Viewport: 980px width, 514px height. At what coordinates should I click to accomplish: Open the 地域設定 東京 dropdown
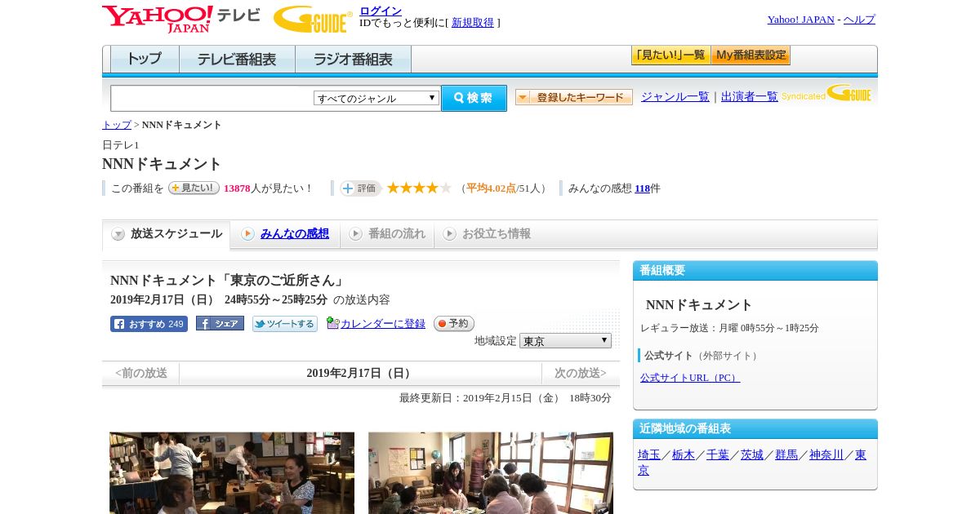point(565,341)
